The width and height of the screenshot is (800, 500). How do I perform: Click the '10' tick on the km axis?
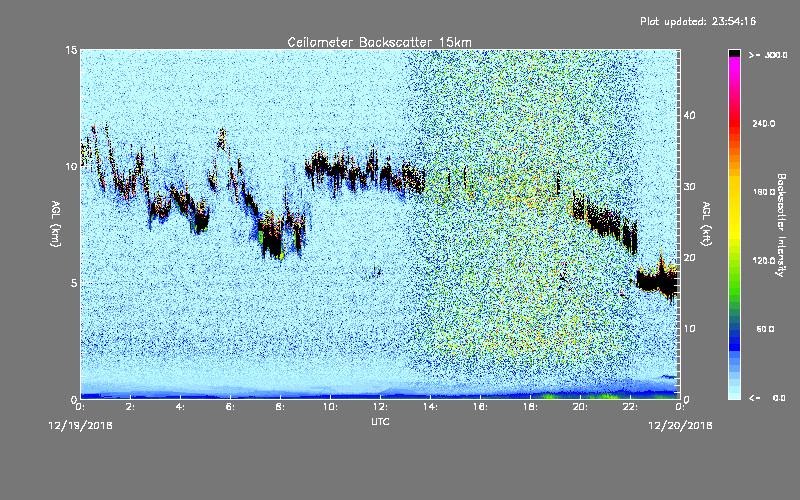coord(71,167)
